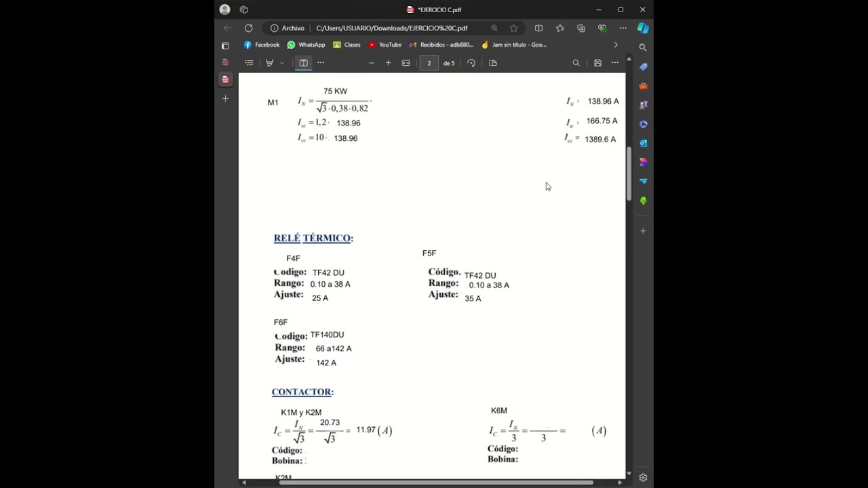Enable split screen view
Viewport: 868px width, 488px height.
pos(538,28)
